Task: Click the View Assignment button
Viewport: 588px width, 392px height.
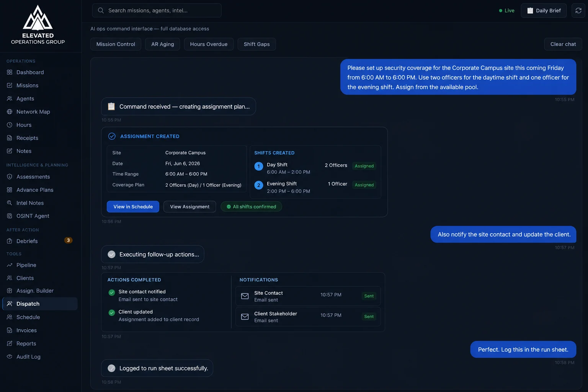Action: tap(190, 207)
